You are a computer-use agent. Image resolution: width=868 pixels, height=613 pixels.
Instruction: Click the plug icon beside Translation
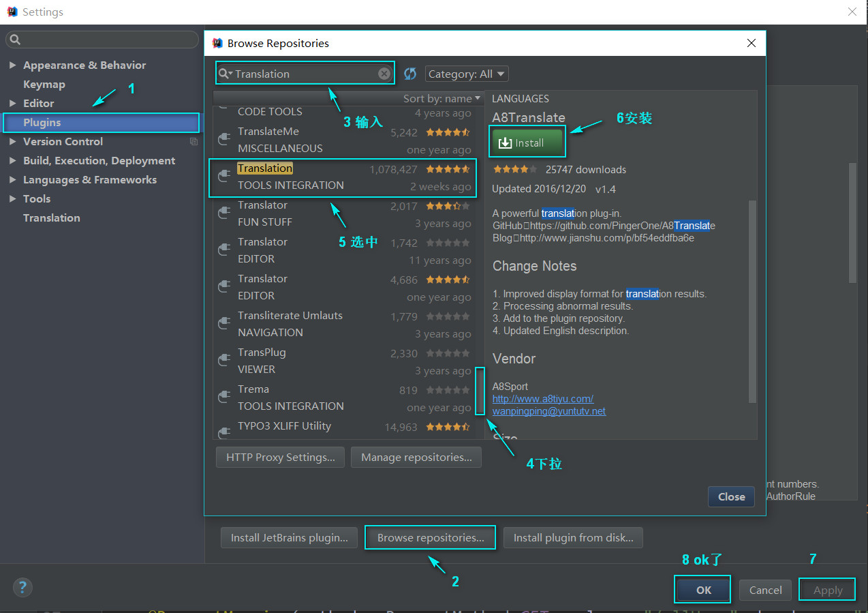(223, 177)
